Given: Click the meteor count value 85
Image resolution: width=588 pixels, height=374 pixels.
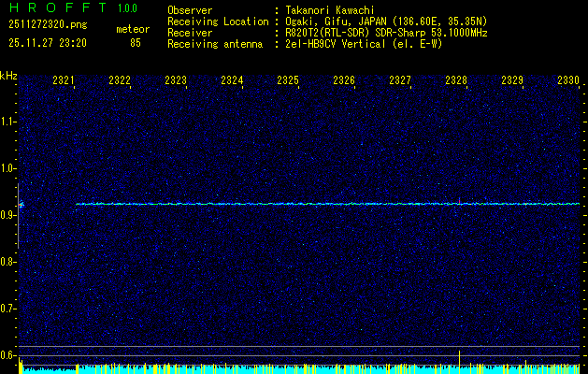Looking at the screenshot, I should pyautogui.click(x=136, y=43).
